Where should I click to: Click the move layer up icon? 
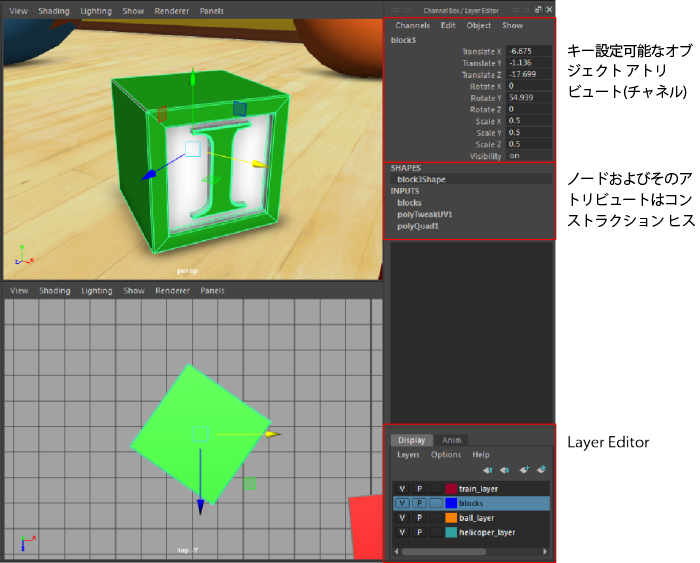pos(488,470)
